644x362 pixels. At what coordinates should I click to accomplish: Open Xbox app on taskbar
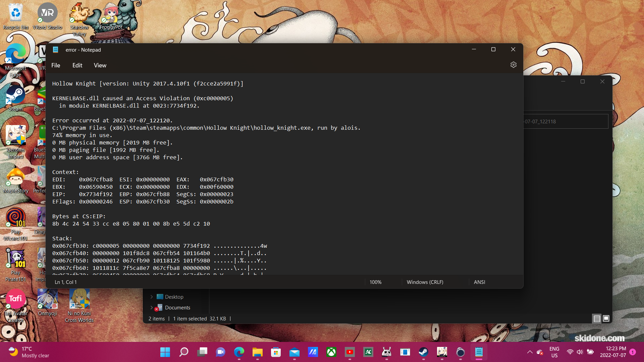tap(331, 352)
